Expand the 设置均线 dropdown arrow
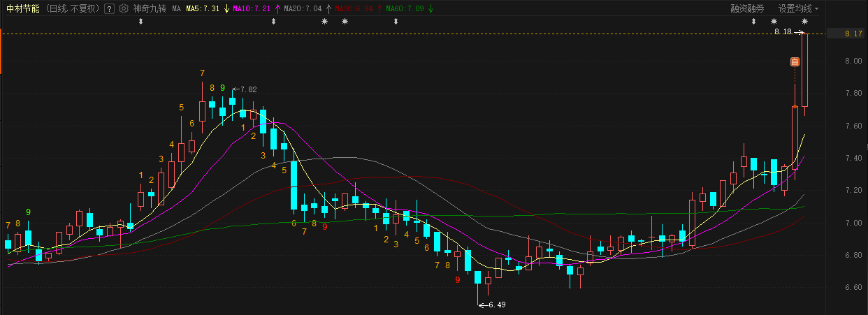The width and height of the screenshot is (868, 315). point(816,9)
